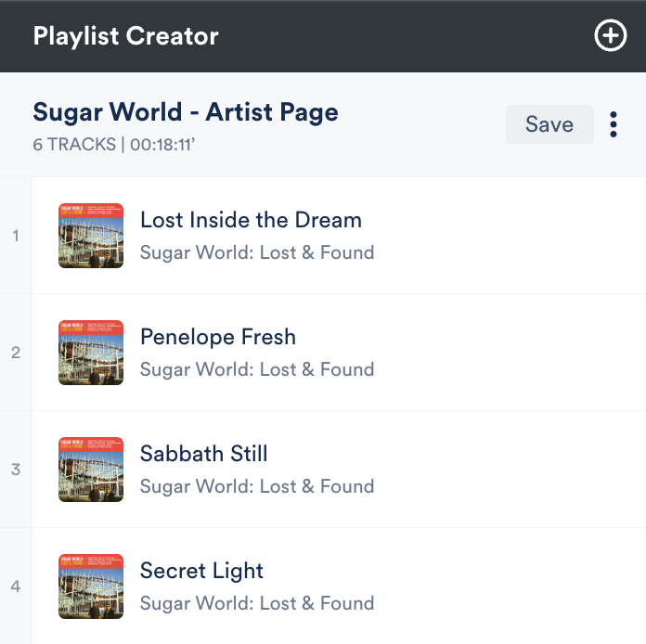This screenshot has height=644, width=646.
Task: Click Lost Inside the Dream album thumbnail
Action: (91, 236)
